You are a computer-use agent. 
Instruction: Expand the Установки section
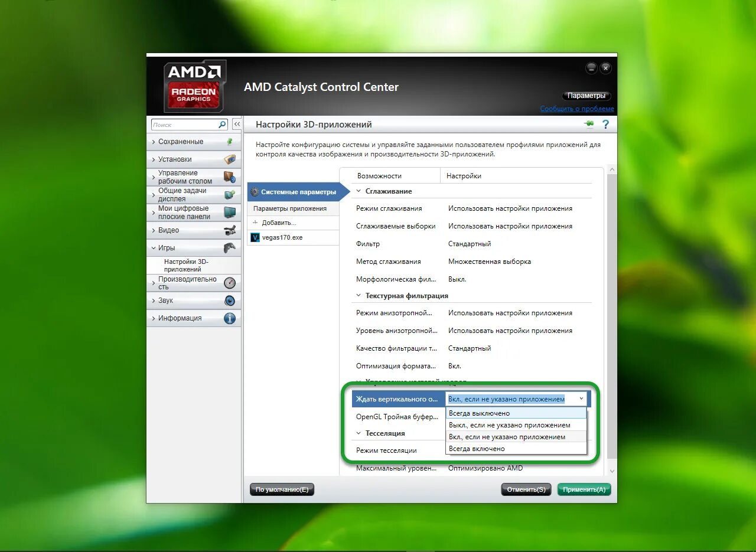pos(154,159)
